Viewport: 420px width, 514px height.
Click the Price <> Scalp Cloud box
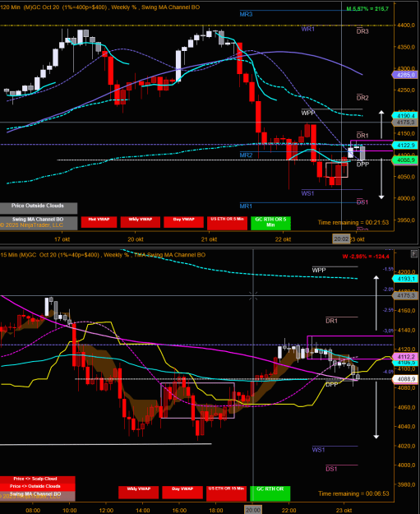[x=37, y=479]
